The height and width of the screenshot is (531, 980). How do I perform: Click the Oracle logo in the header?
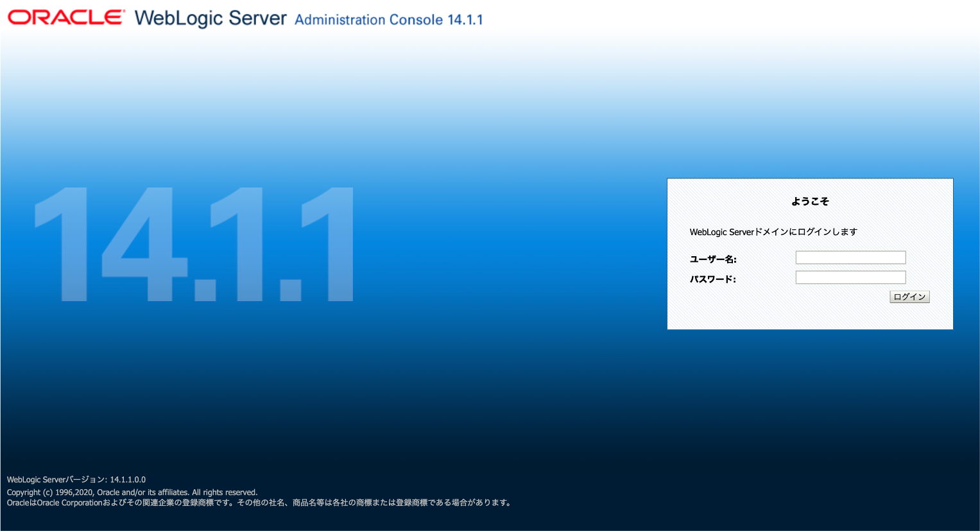coord(66,17)
